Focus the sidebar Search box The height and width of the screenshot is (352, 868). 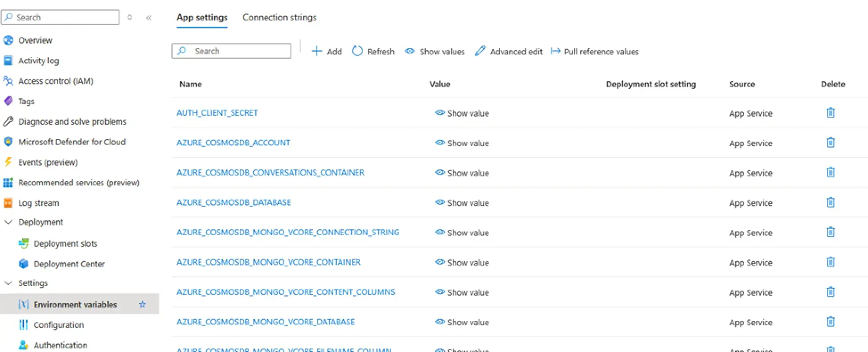pyautogui.click(x=61, y=17)
